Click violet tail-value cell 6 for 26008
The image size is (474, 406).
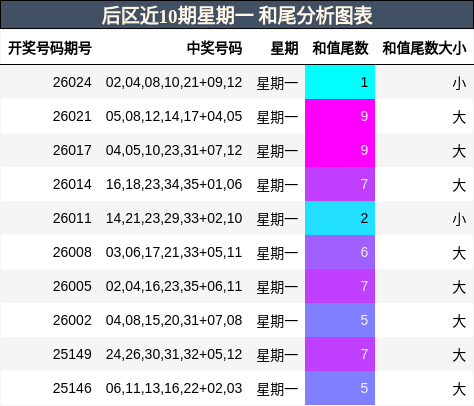coord(340,252)
